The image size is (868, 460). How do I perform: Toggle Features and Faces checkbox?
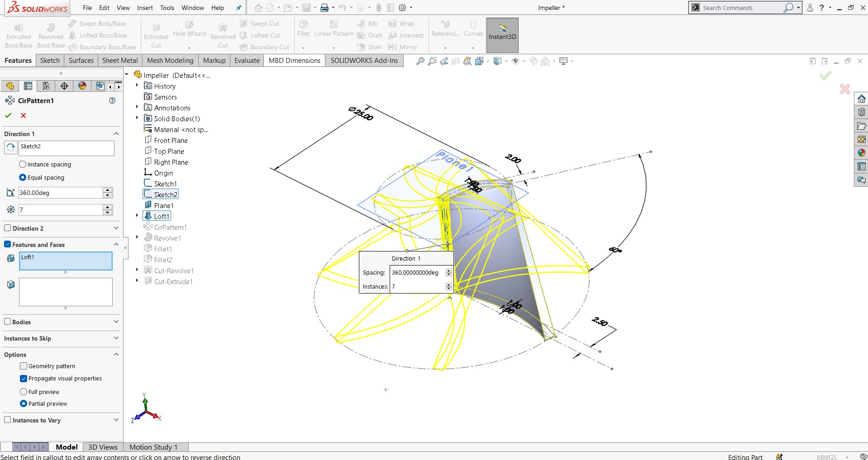pos(8,244)
